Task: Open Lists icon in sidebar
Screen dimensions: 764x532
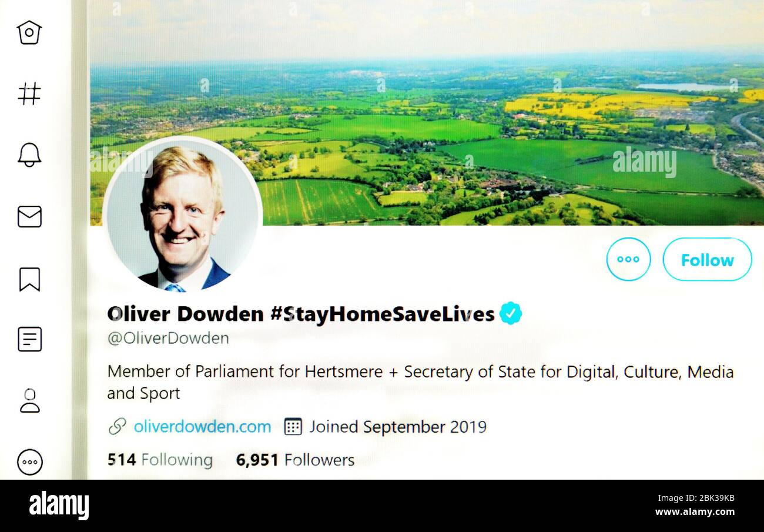Action: pyautogui.click(x=29, y=339)
